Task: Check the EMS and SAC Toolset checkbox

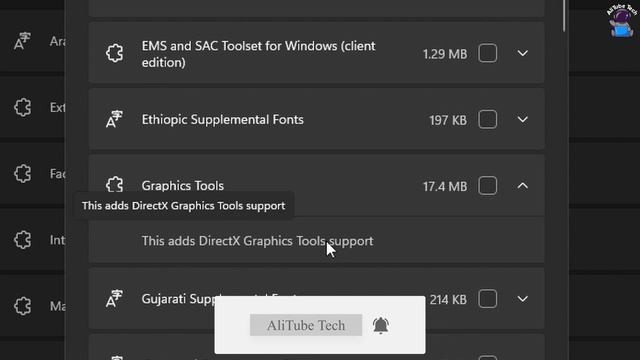Action: click(x=487, y=53)
